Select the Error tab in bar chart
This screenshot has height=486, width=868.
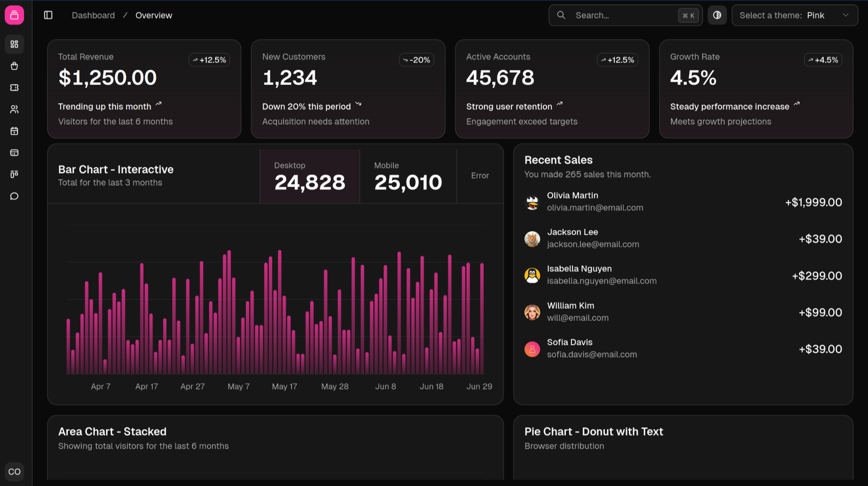(x=480, y=176)
